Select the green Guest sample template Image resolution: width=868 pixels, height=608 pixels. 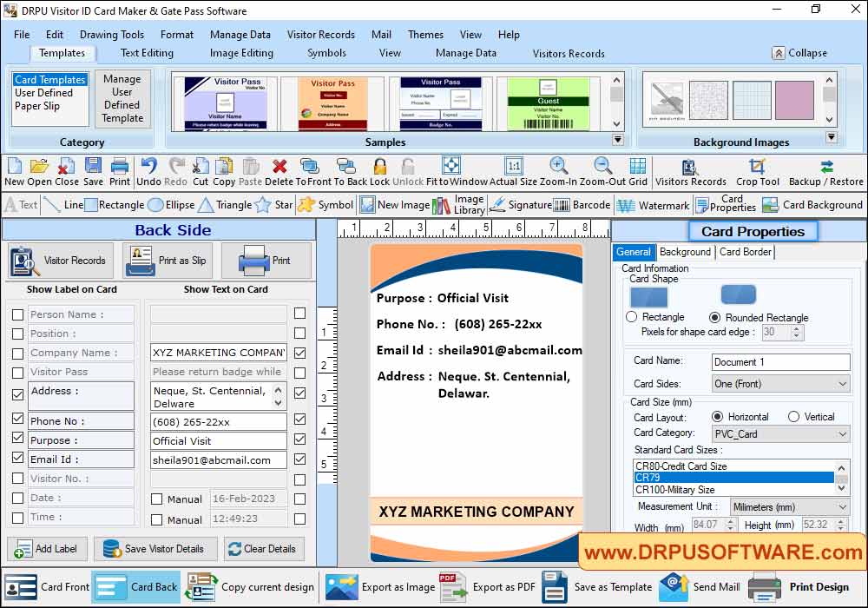pyautogui.click(x=548, y=103)
